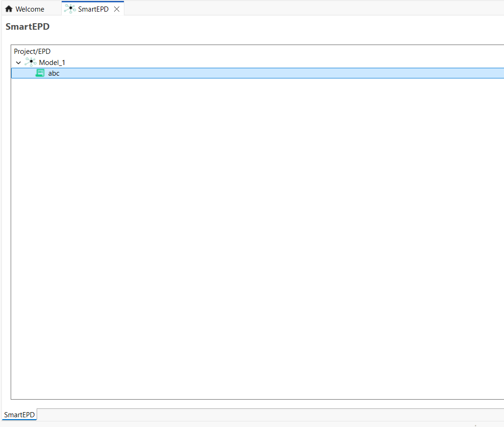Select the abc item text
This screenshot has height=427, width=504.
tap(54, 73)
